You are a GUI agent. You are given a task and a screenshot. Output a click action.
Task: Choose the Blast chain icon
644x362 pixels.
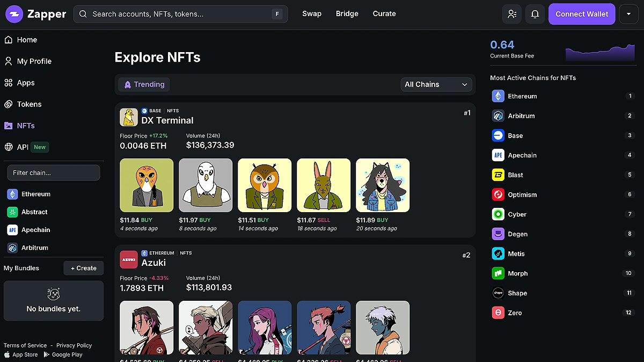[x=498, y=175]
